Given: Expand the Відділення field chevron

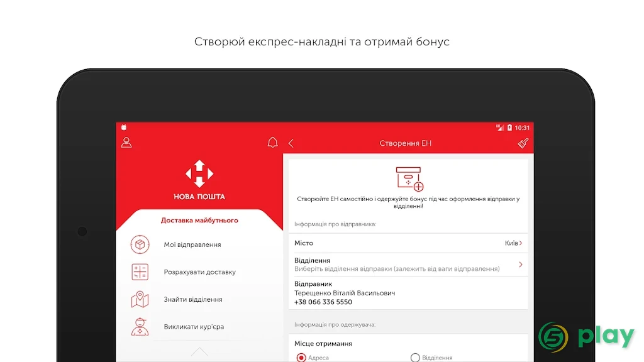Looking at the screenshot, I should [520, 265].
